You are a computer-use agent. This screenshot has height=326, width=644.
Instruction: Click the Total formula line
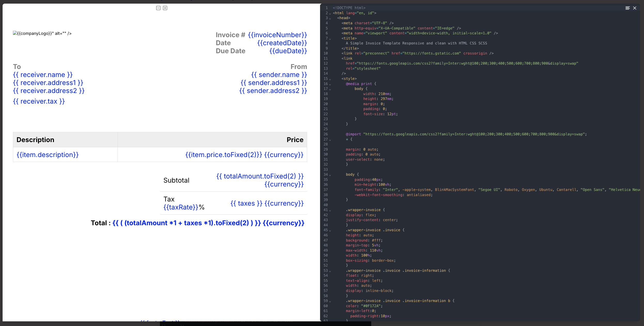click(198, 223)
